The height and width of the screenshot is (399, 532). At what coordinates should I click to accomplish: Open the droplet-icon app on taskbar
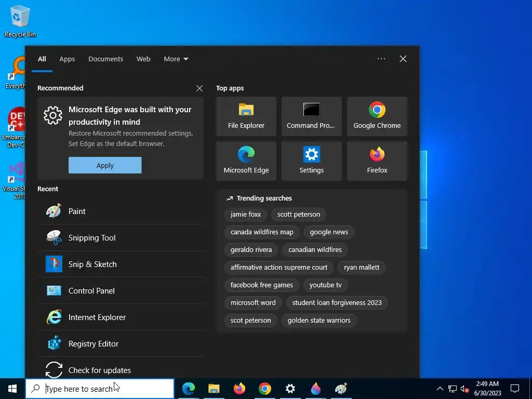(315, 389)
